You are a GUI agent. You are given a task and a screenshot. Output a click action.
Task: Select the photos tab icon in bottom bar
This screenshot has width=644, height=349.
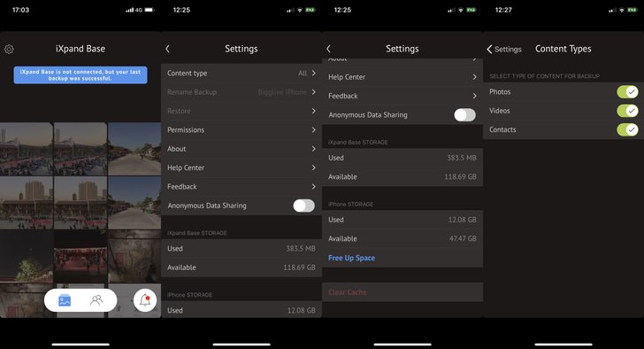point(65,300)
